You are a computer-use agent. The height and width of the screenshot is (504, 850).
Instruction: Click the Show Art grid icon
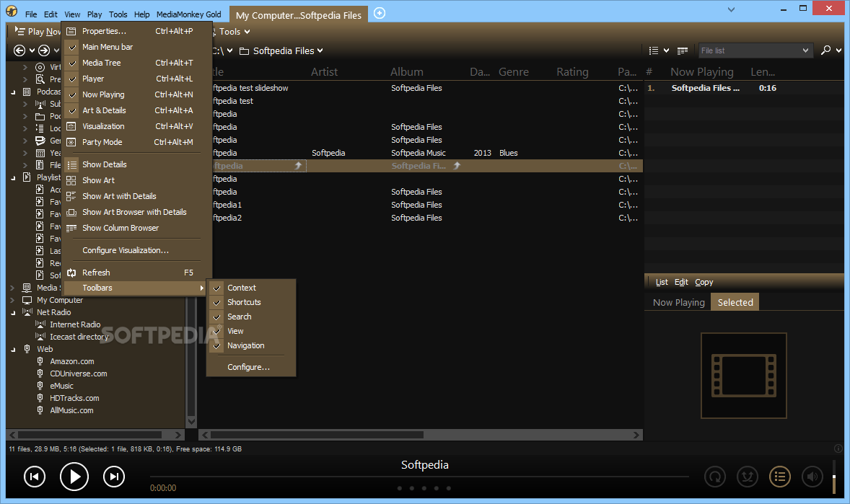pyautogui.click(x=71, y=180)
